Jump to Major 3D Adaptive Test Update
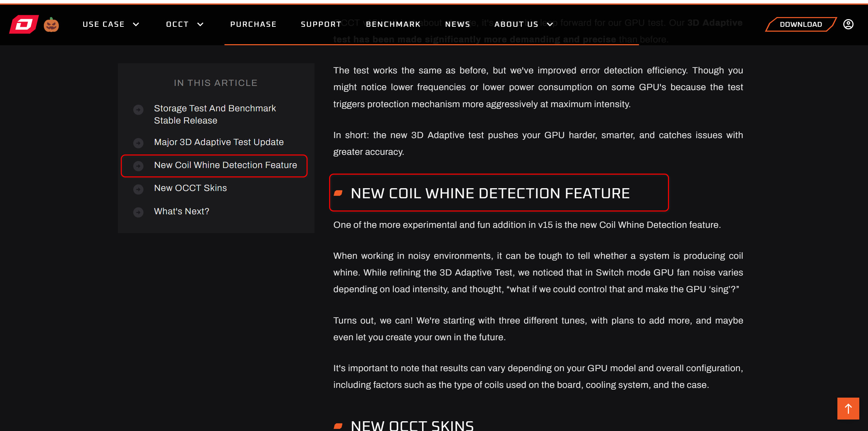Image resolution: width=868 pixels, height=431 pixels. tap(219, 142)
